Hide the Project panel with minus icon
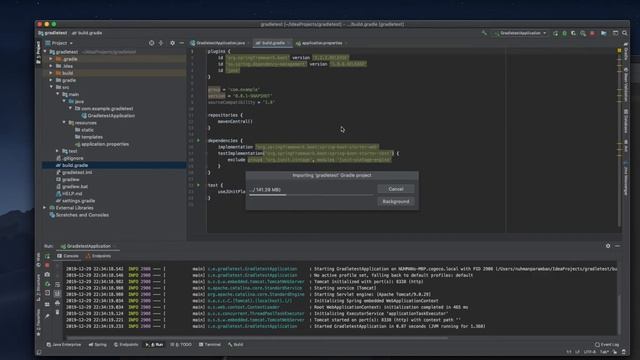The height and width of the screenshot is (360, 640). tap(182, 43)
